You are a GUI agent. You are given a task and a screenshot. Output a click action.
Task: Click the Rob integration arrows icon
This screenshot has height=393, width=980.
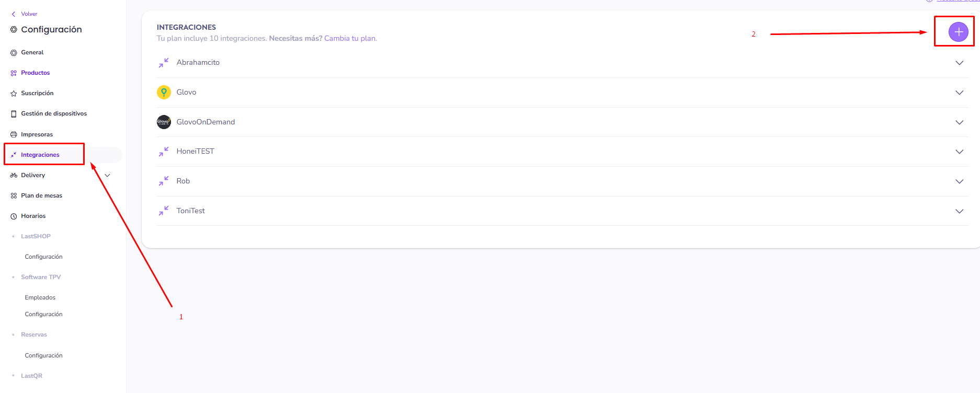[x=164, y=181]
